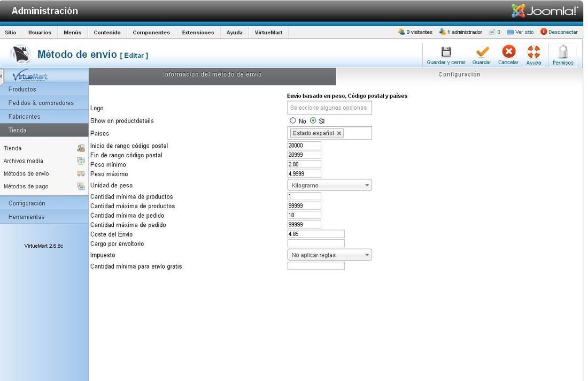Viewport: 588px width, 381px height.
Task: Remove Estado español tag with x
Action: click(339, 133)
